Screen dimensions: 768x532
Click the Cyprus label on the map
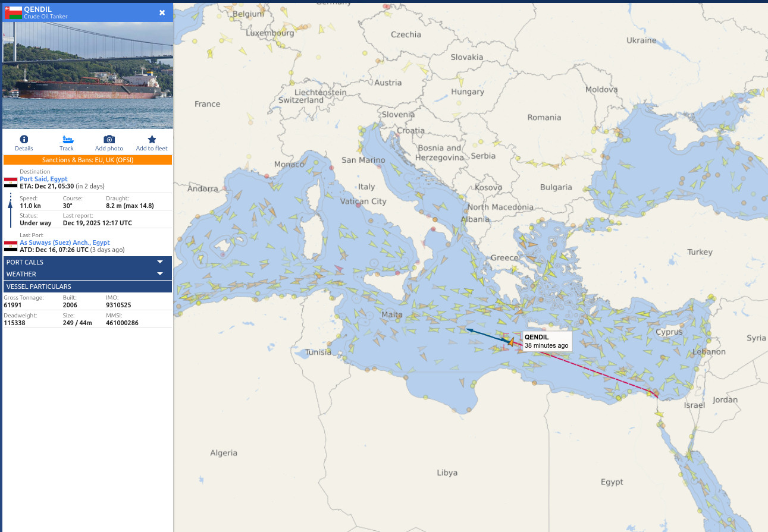point(669,332)
